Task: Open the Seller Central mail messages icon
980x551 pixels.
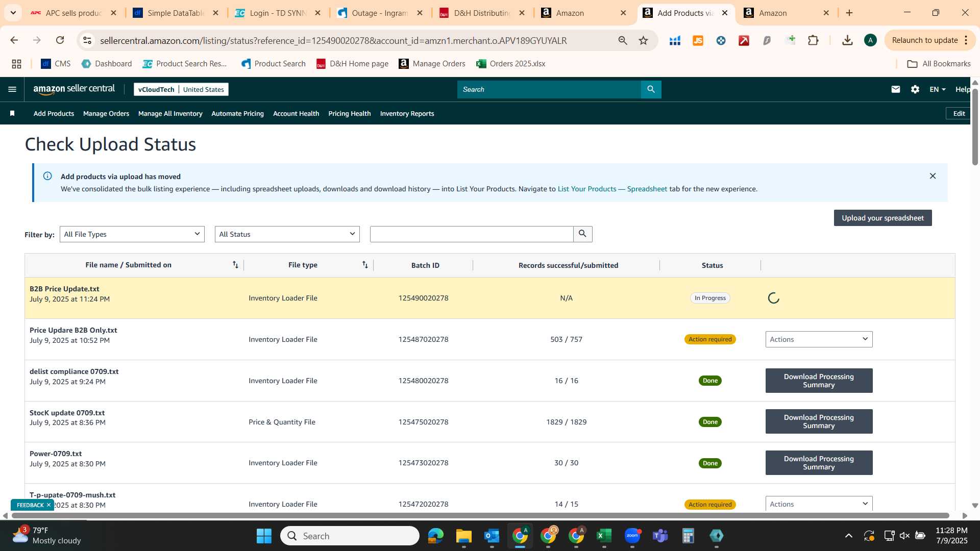Action: (895, 89)
